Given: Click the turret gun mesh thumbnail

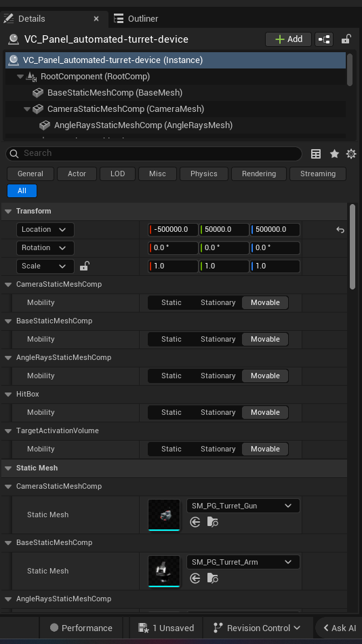Looking at the screenshot, I should tap(164, 515).
